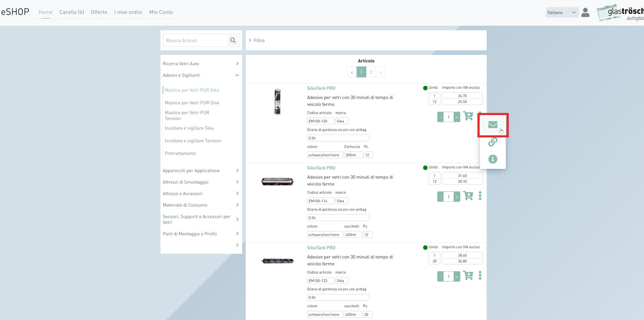Open Carello (4) cart page

pos(72,12)
